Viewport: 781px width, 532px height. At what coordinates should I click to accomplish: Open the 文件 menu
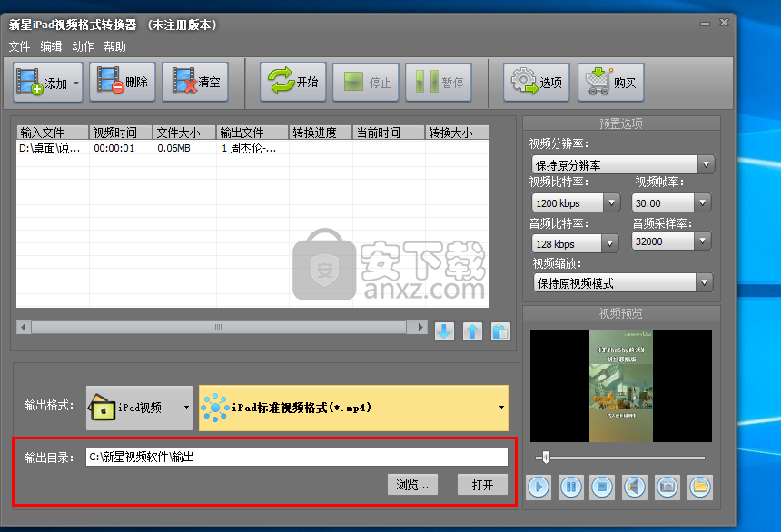19,46
